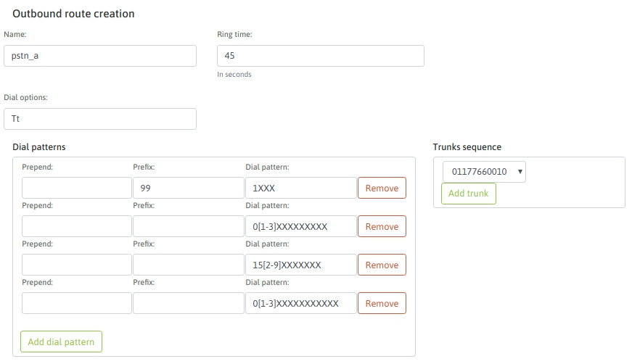The height and width of the screenshot is (364, 632).
Task: Click the empty Prefix field in fourth row
Action: click(189, 304)
